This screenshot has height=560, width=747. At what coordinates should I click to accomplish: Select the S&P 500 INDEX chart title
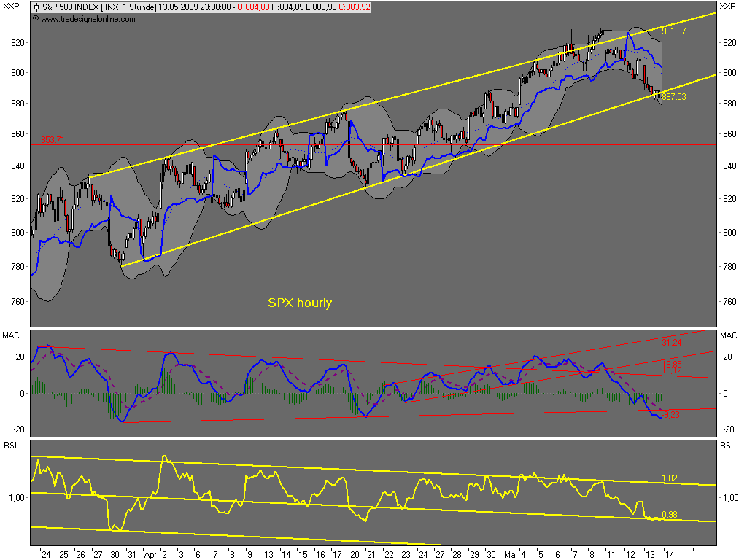tap(71, 7)
